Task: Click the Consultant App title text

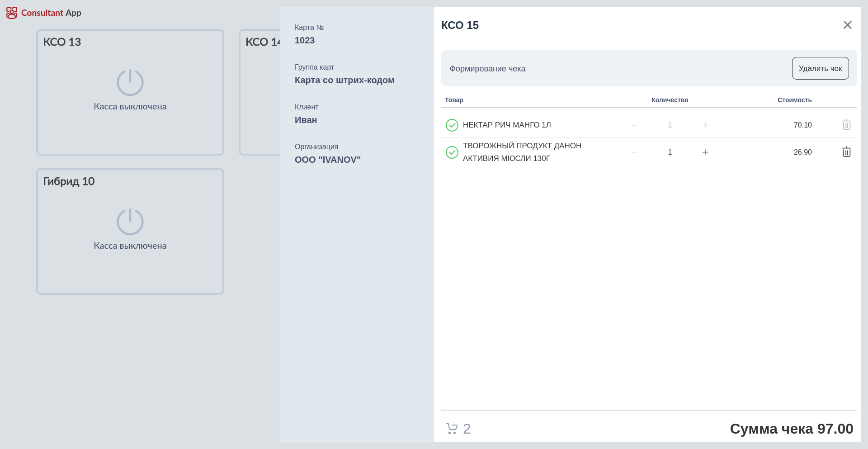Action: point(51,13)
